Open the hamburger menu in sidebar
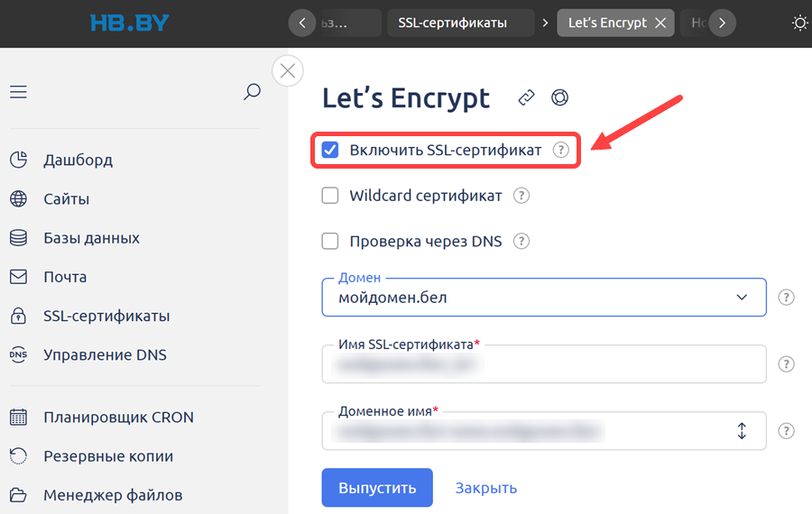Screen dimensions: 812x514 click(x=18, y=92)
